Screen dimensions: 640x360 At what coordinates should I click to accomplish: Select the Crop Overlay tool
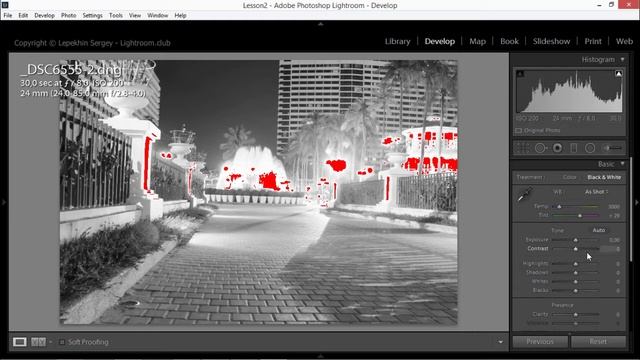[x=522, y=148]
